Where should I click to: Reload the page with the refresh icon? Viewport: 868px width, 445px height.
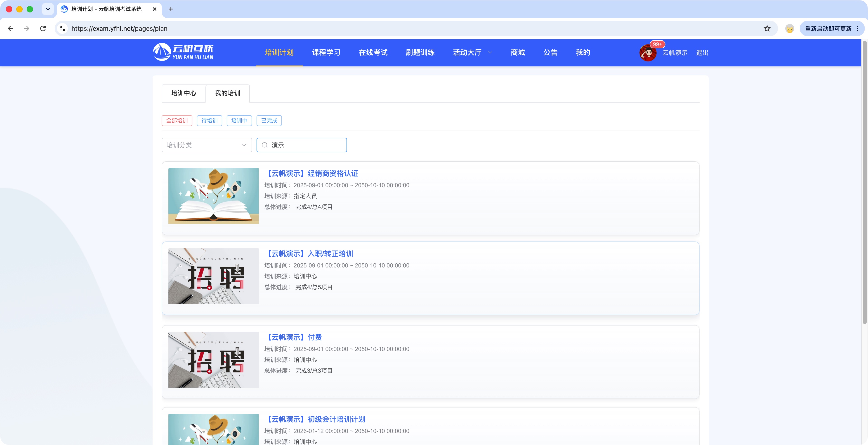pos(43,29)
